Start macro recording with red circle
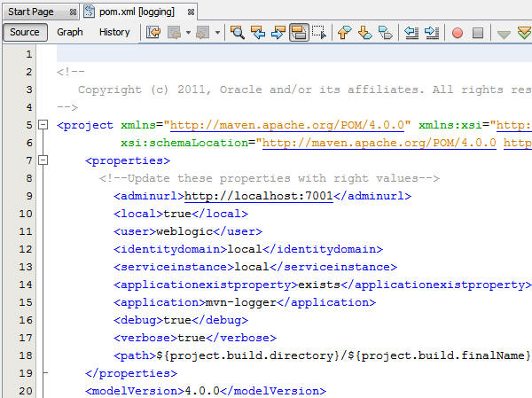This screenshot has width=532, height=398. coord(458,33)
